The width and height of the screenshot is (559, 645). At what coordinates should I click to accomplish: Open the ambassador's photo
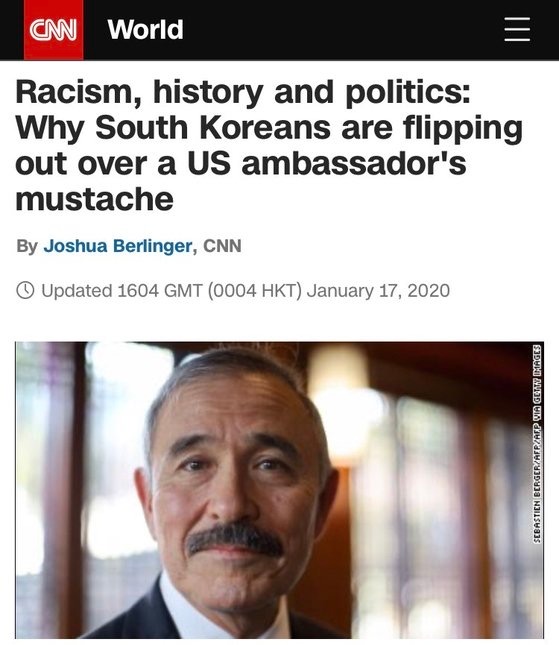click(x=279, y=490)
